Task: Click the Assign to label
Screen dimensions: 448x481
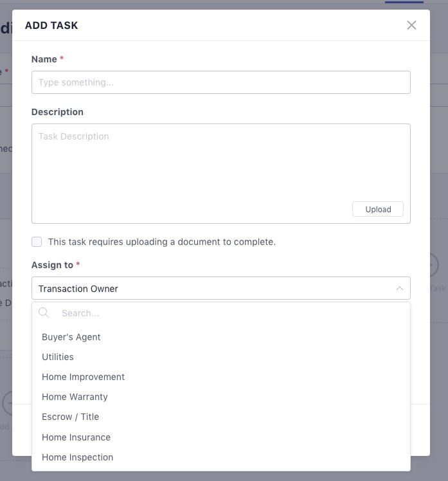Action: tap(53, 265)
